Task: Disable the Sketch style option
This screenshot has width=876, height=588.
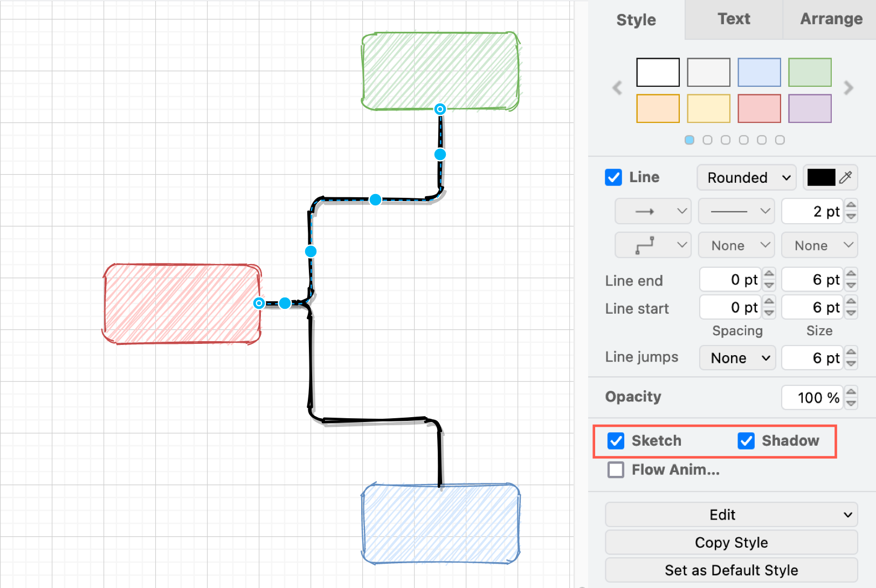Action: tap(616, 441)
